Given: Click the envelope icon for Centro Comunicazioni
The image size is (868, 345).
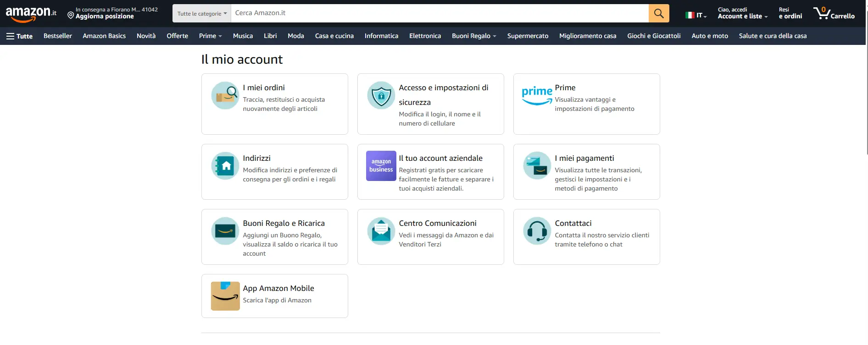Looking at the screenshot, I should (381, 231).
